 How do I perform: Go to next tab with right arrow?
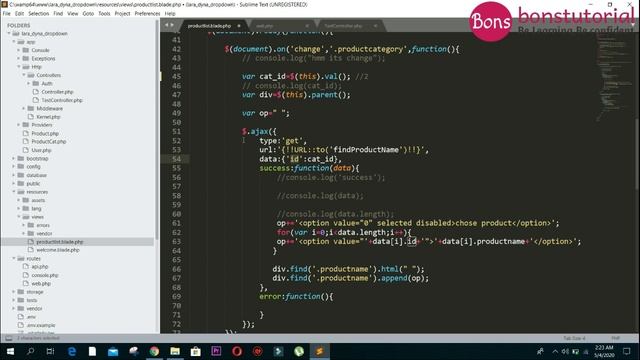[x=172, y=25]
